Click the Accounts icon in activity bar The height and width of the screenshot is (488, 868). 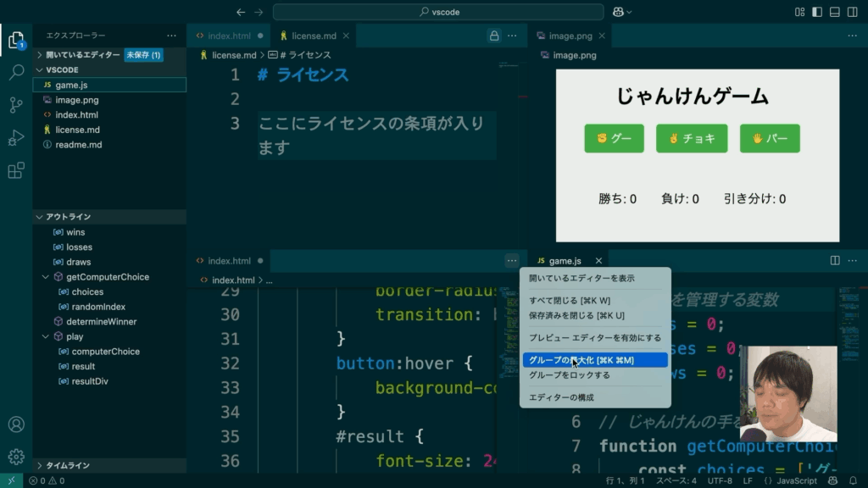[16, 424]
